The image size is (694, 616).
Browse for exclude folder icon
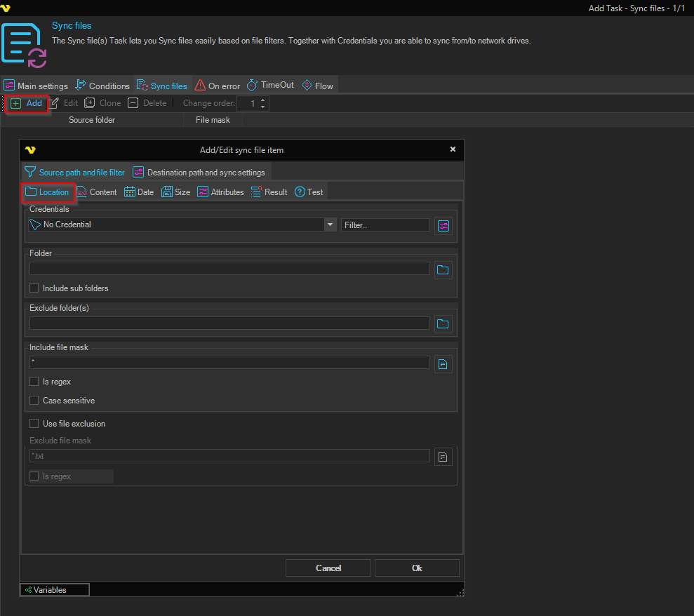click(x=443, y=323)
